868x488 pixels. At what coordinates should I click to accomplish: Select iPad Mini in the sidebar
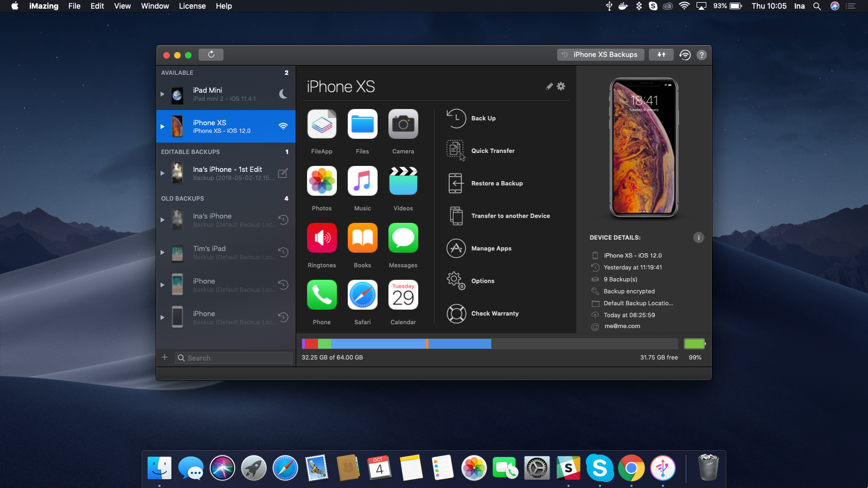click(x=226, y=94)
